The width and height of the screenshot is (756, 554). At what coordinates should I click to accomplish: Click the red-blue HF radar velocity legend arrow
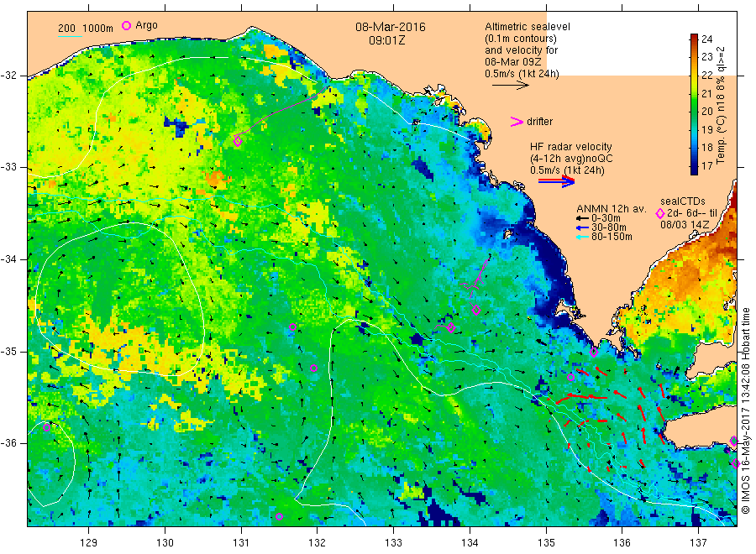point(557,181)
